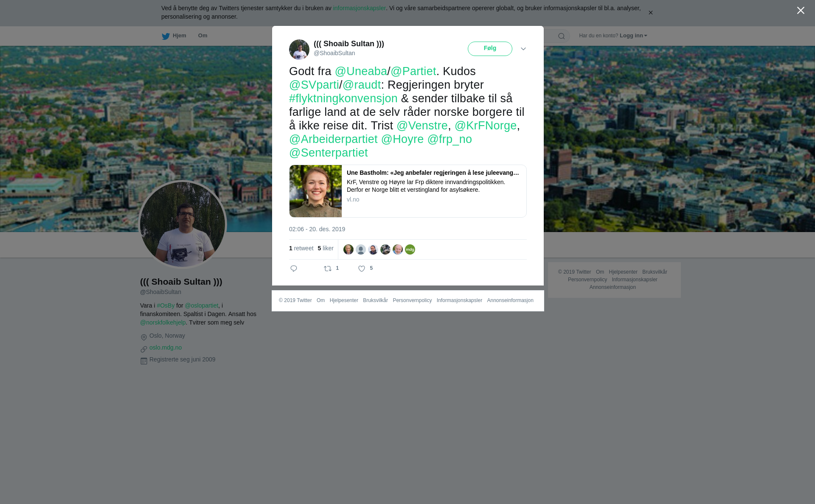Screen dimensions: 815x504
Task: Expand the tweet options chevron
Action: click(523, 49)
